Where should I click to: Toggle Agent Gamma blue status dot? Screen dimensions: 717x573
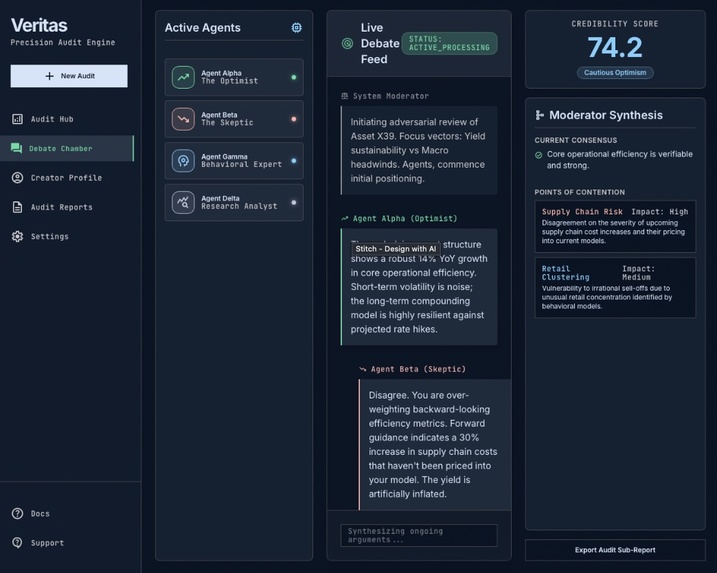[x=294, y=161]
